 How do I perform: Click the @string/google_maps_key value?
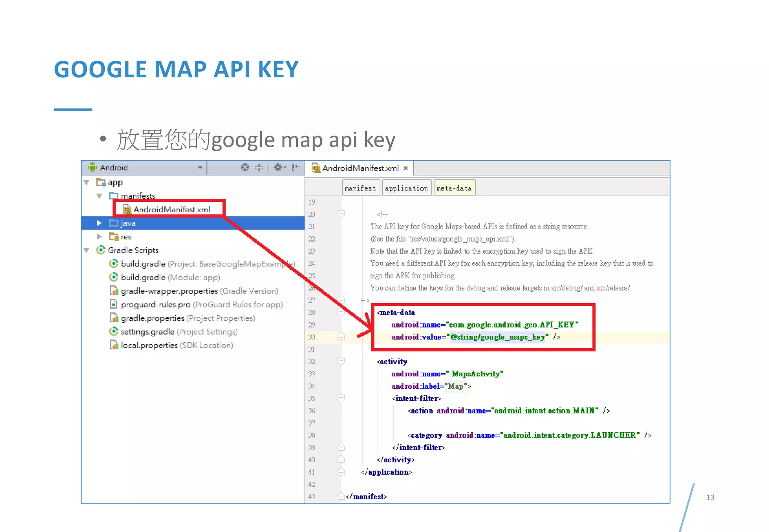[498, 337]
